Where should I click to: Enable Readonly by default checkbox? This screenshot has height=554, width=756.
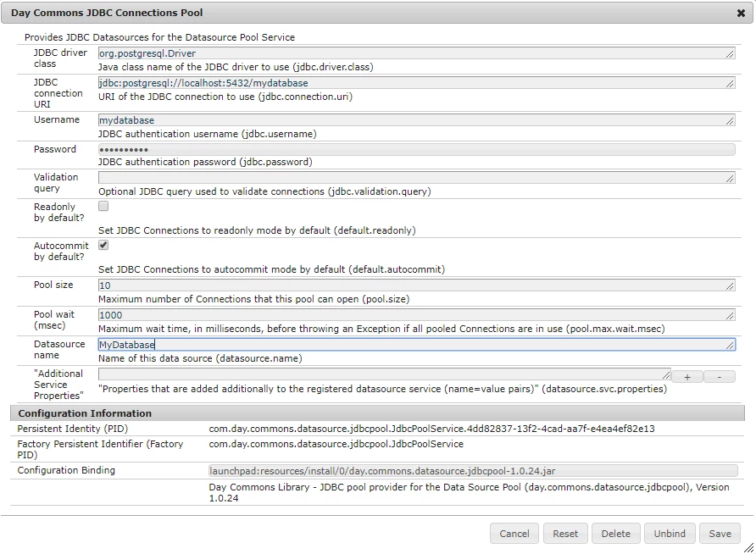pyautogui.click(x=103, y=206)
